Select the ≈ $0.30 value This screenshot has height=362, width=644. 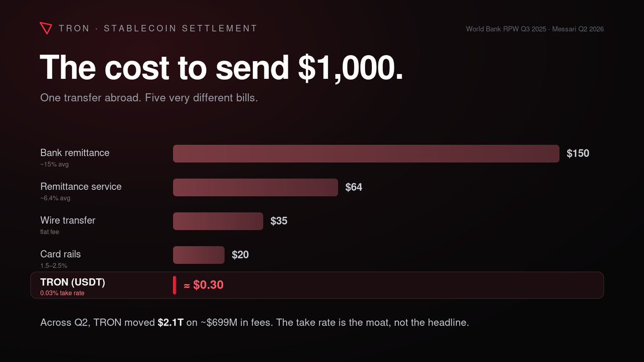(203, 285)
